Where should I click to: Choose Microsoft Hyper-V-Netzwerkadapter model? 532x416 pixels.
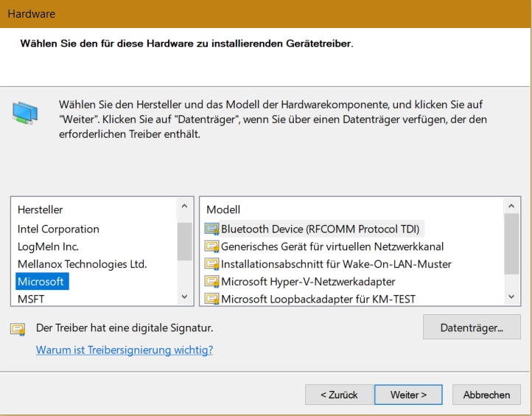coord(308,282)
